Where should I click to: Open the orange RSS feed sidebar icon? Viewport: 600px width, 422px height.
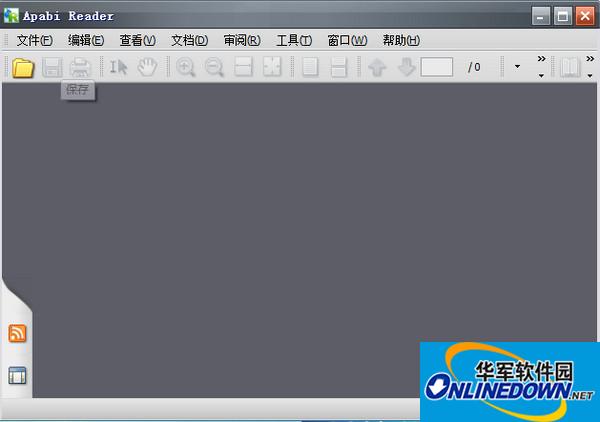[x=18, y=333]
